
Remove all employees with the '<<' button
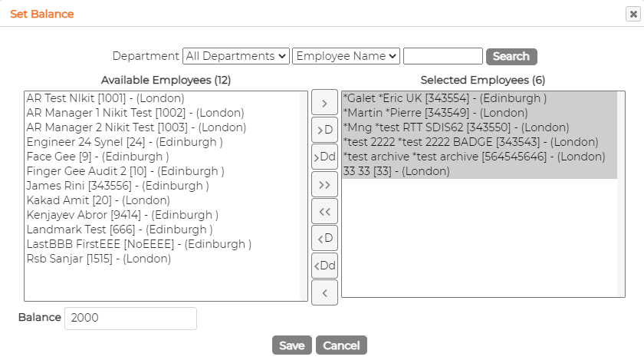coord(324,212)
